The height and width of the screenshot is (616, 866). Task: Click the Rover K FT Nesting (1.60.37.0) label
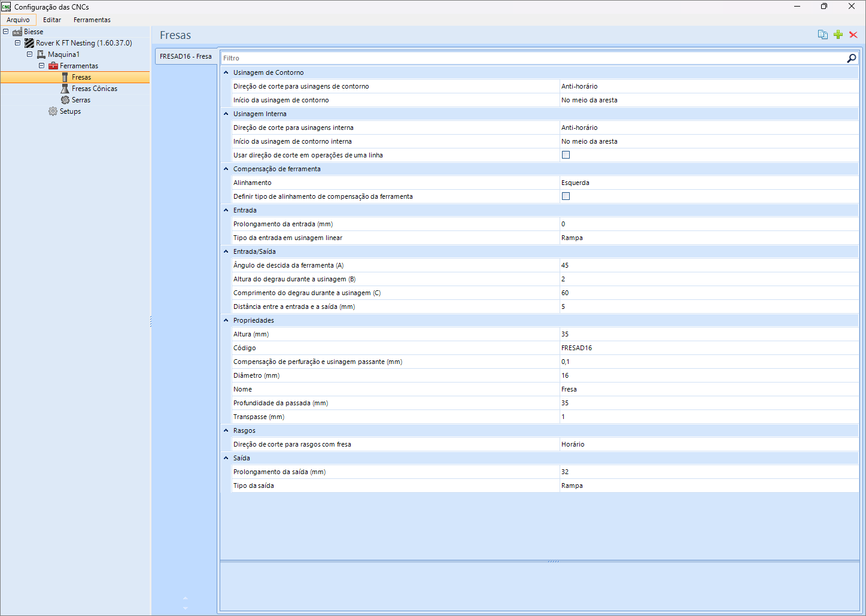(84, 43)
